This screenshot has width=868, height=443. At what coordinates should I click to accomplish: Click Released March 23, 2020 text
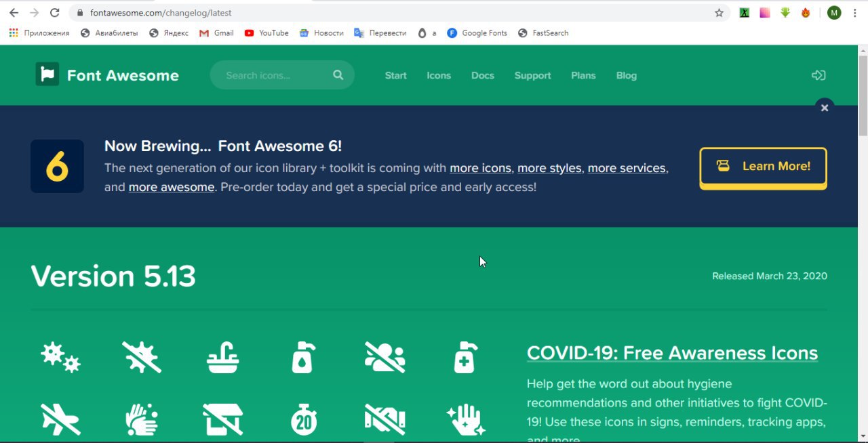click(x=770, y=276)
